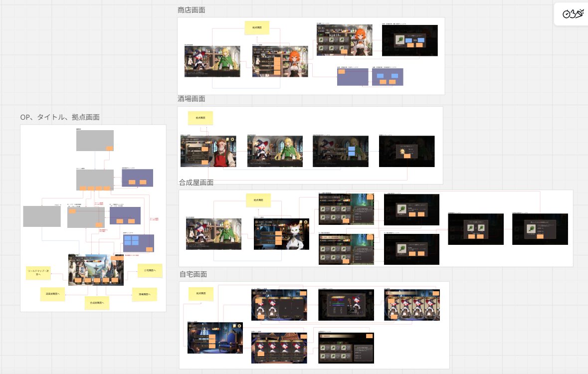Select purple placeholder with single orange button in 商店画面
This screenshot has height=374, width=588.
pos(353,77)
